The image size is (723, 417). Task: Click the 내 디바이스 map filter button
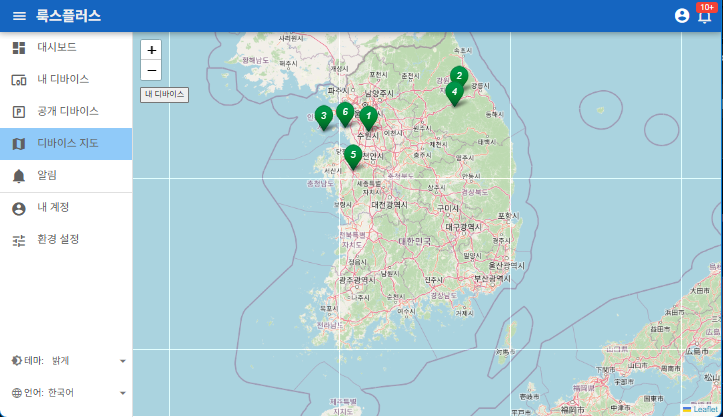165,94
